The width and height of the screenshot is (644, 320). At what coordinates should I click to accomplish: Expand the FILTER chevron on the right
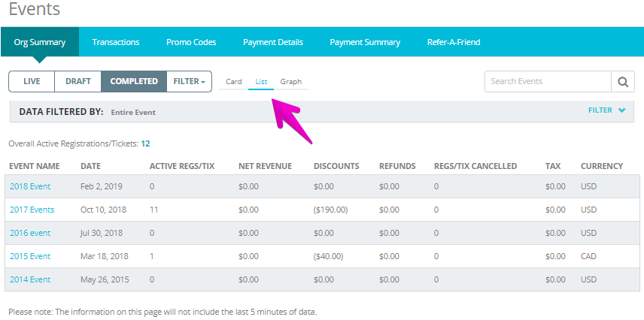click(622, 110)
